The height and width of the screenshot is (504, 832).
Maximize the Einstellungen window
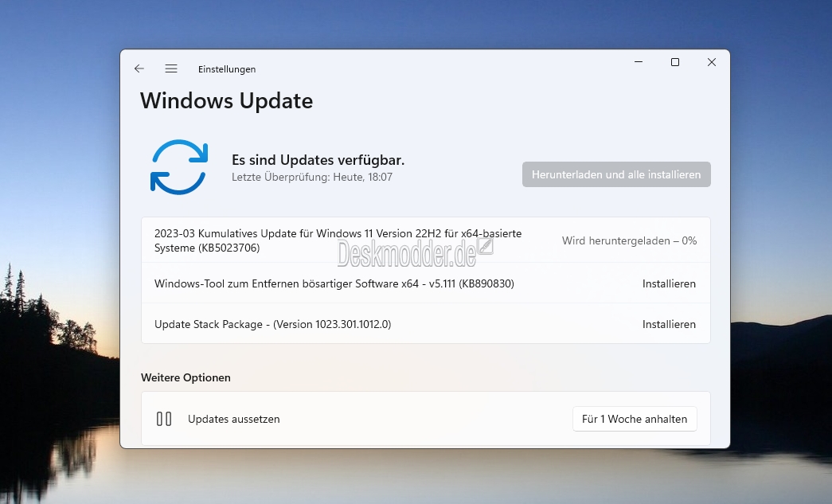(x=675, y=62)
